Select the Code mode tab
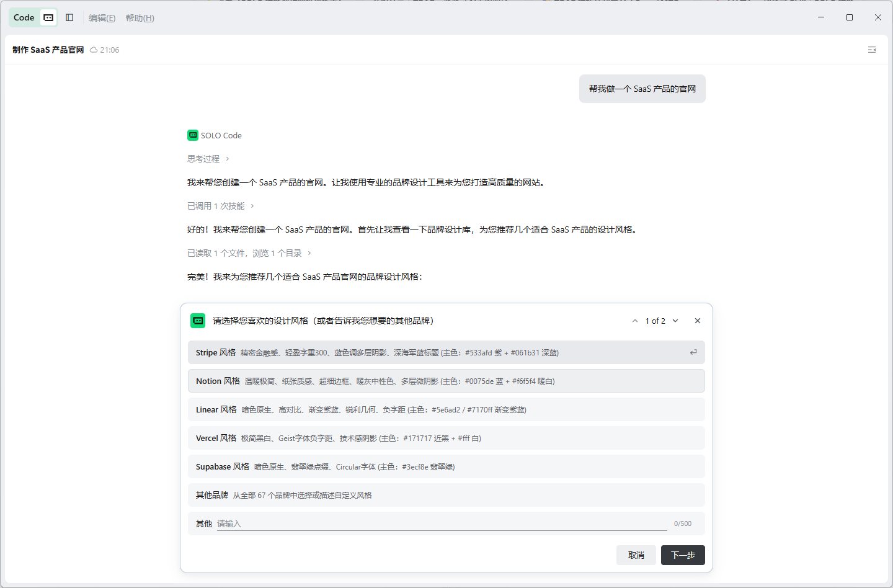The height and width of the screenshot is (588, 893). pyautogui.click(x=24, y=17)
